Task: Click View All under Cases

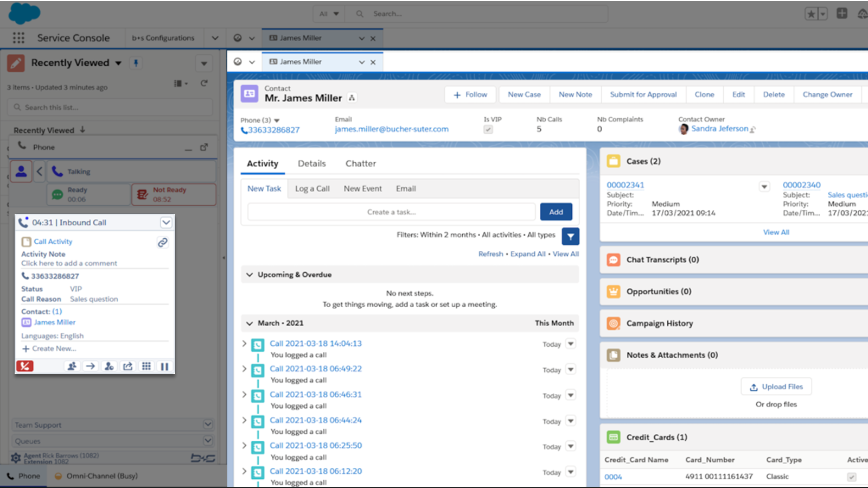Action: pos(776,232)
